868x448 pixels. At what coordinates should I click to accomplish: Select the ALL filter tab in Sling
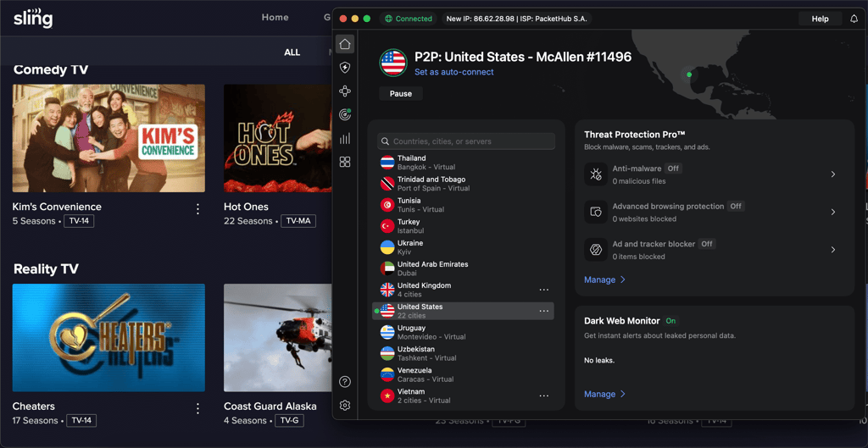pyautogui.click(x=292, y=53)
